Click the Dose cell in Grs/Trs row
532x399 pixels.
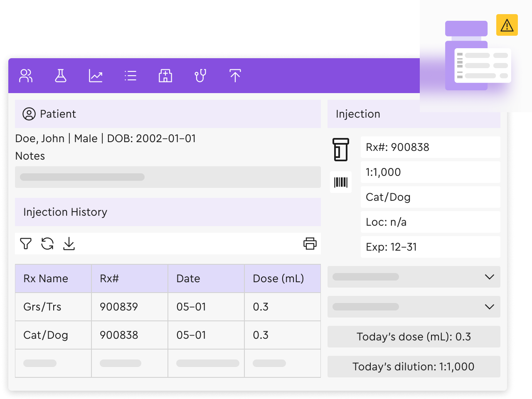click(283, 307)
